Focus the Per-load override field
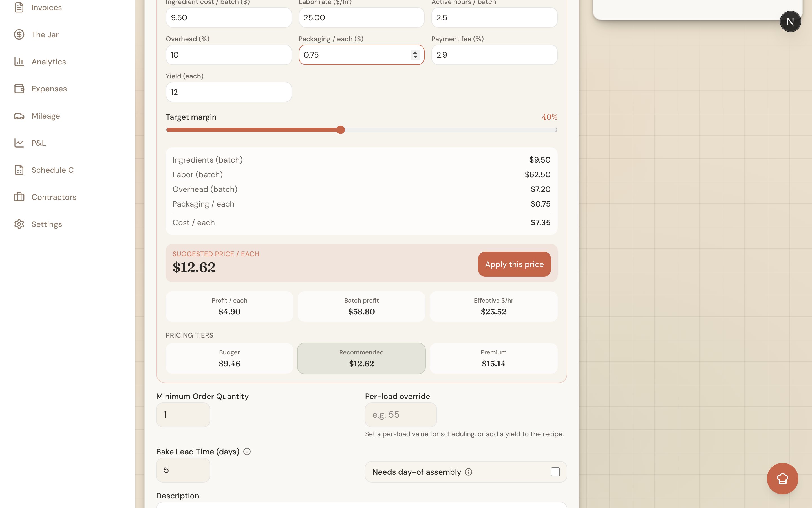812x508 pixels. pyautogui.click(x=401, y=415)
